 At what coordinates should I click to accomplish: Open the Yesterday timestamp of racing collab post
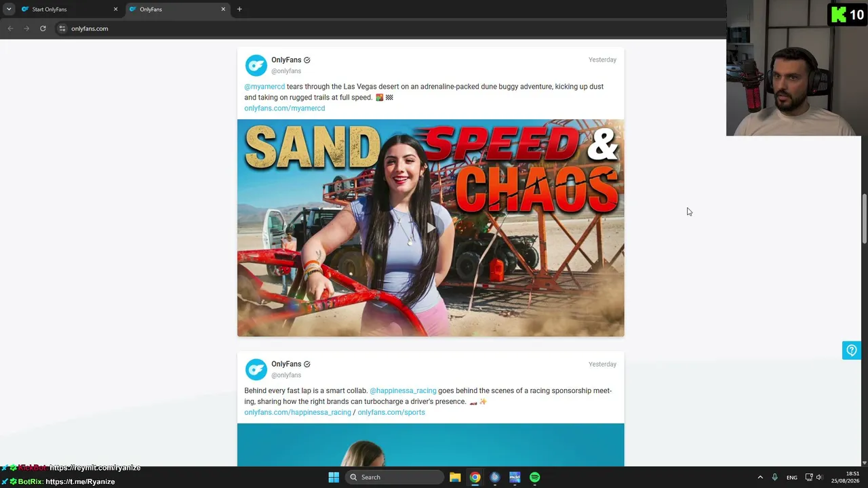tap(602, 364)
